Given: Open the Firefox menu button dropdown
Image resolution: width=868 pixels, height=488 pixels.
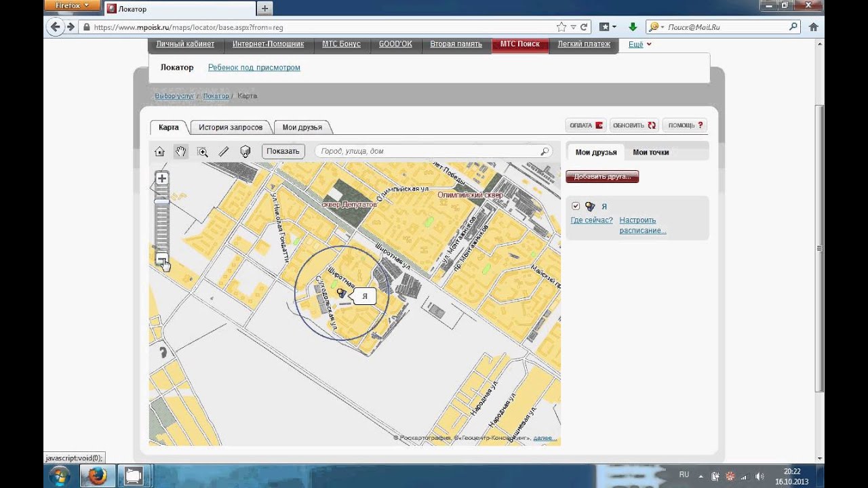Looking at the screenshot, I should (72, 5).
